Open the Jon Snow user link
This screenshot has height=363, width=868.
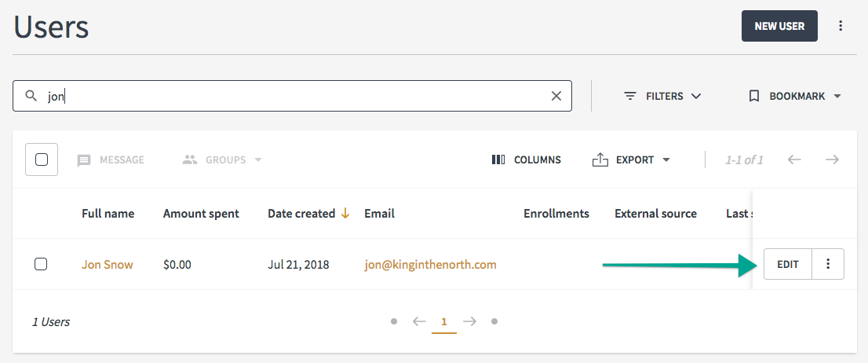click(108, 264)
